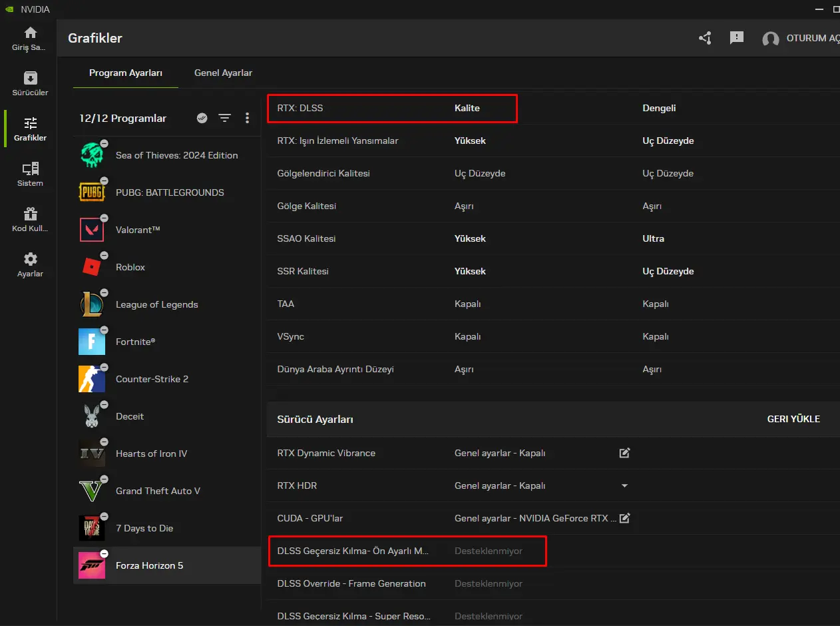Select PUBG: BATTLEGROUNDS in program list
840x626 pixels.
167,192
